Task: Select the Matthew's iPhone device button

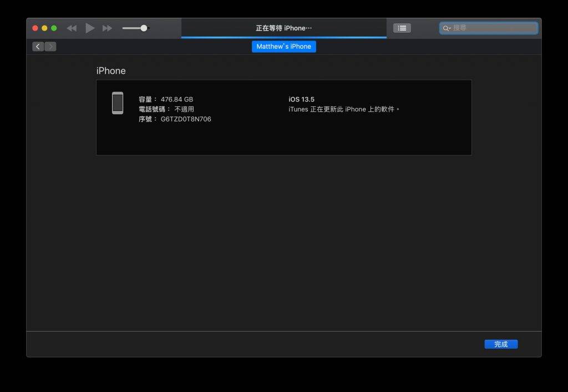Action: [x=283, y=47]
